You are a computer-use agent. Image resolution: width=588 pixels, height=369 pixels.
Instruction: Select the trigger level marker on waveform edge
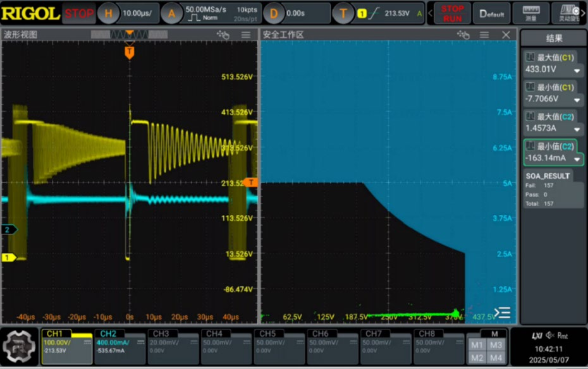[251, 183]
